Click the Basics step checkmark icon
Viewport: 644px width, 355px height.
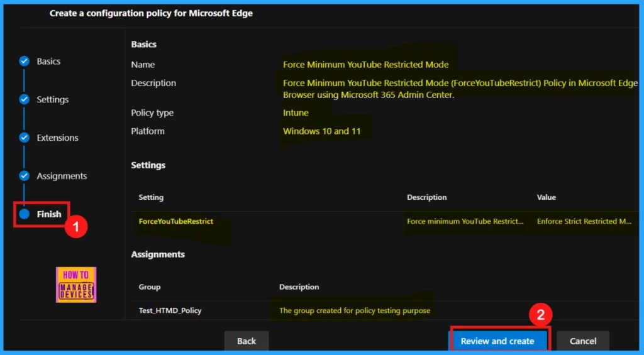click(x=25, y=61)
